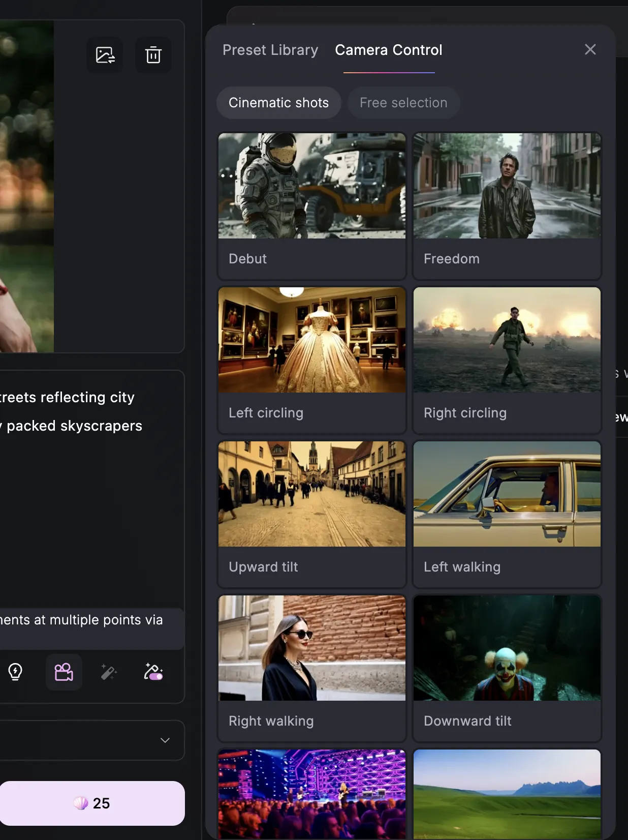Screen dimensions: 628x840
Task: Click the camera control movie camera icon
Action: click(64, 672)
